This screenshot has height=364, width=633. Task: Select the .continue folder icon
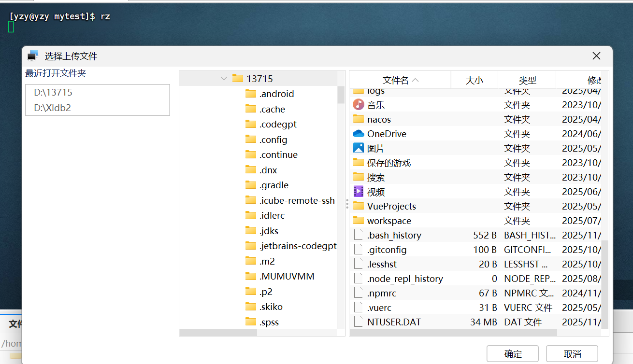point(250,154)
